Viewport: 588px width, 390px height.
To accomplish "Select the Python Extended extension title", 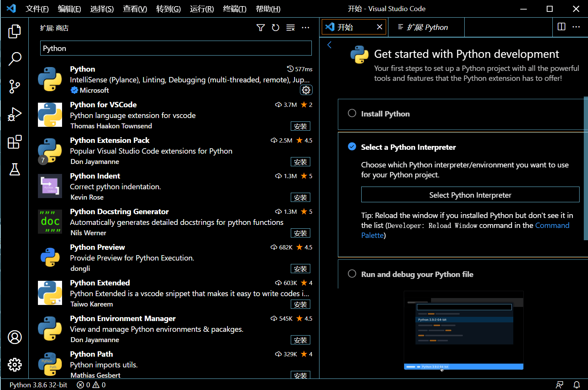I will pos(100,283).
